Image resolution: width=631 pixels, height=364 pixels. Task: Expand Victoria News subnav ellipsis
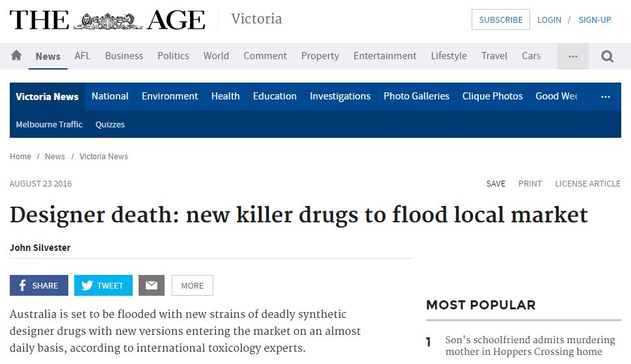(606, 96)
